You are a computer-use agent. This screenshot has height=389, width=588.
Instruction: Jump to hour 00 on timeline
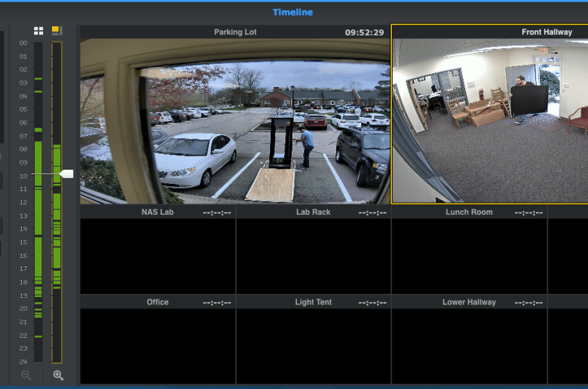[x=23, y=43]
